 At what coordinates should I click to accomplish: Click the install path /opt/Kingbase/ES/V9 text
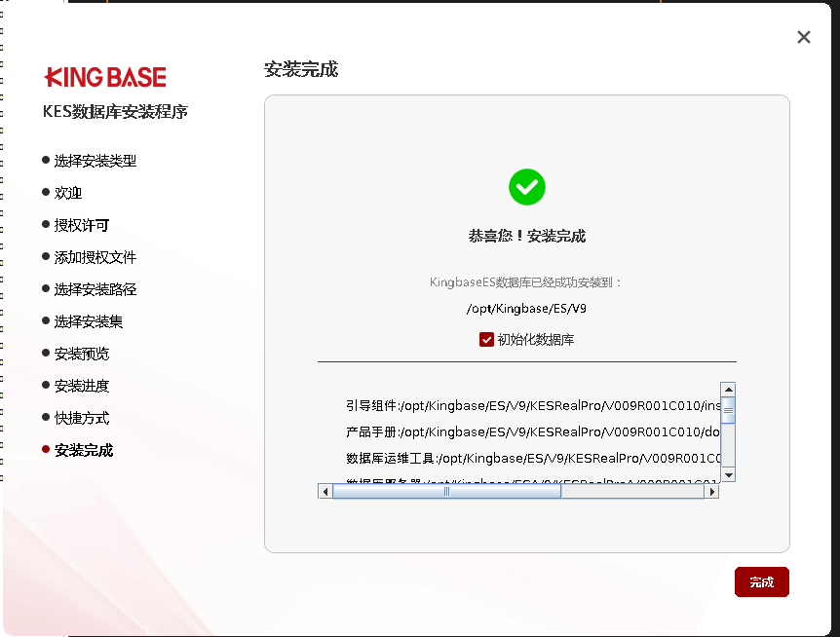(526, 309)
